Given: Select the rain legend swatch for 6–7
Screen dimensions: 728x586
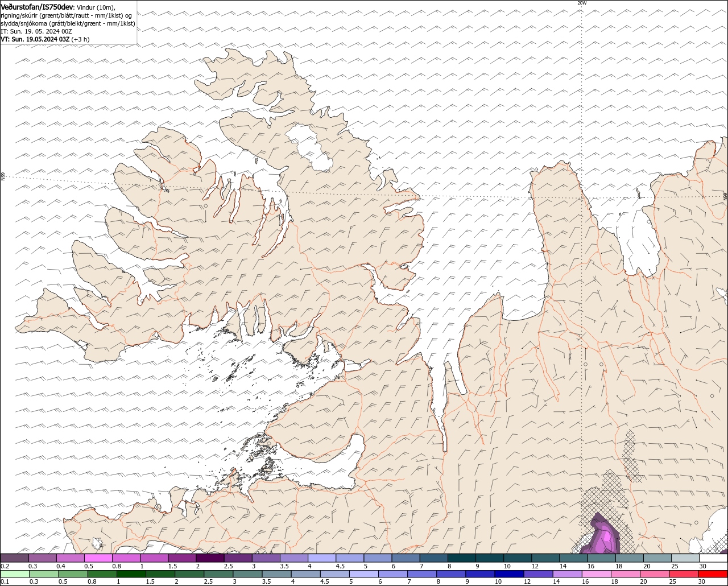Looking at the screenshot, I should tap(393, 573).
